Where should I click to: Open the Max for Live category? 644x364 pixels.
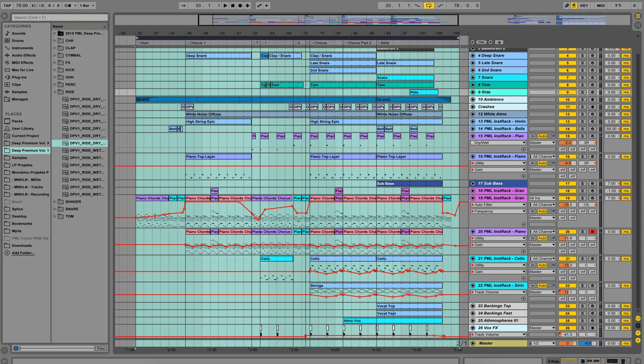[x=23, y=70]
